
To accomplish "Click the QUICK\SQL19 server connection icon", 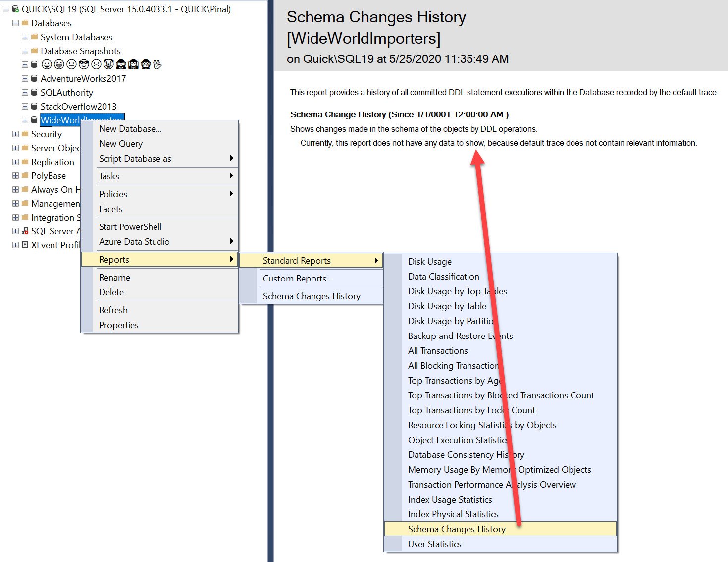I will click(15, 9).
